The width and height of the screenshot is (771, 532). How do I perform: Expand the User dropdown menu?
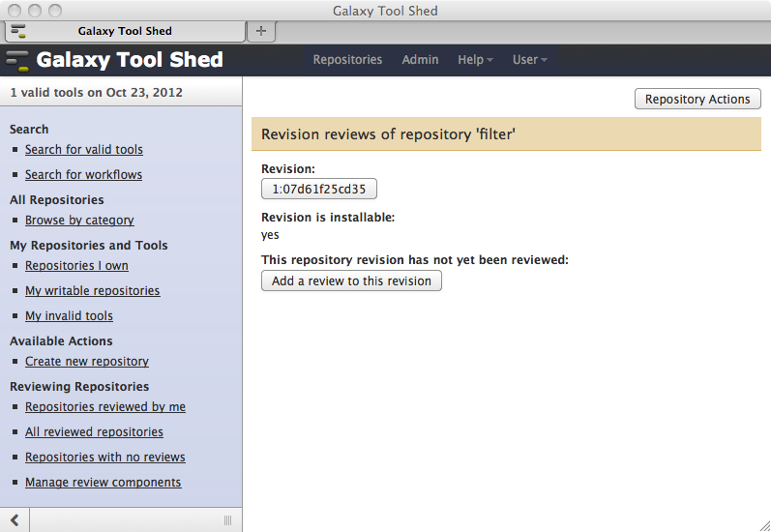[x=529, y=60]
